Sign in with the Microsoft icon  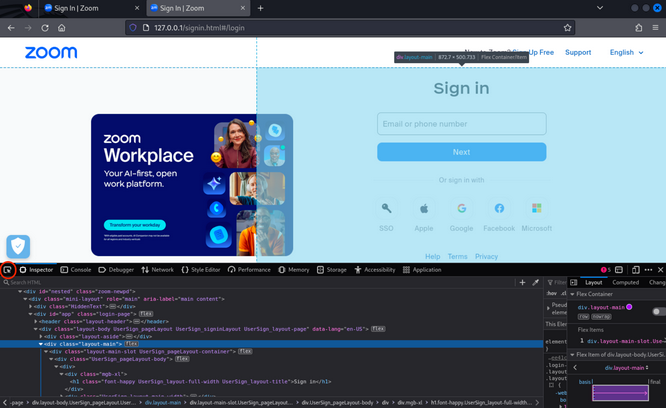point(537,208)
